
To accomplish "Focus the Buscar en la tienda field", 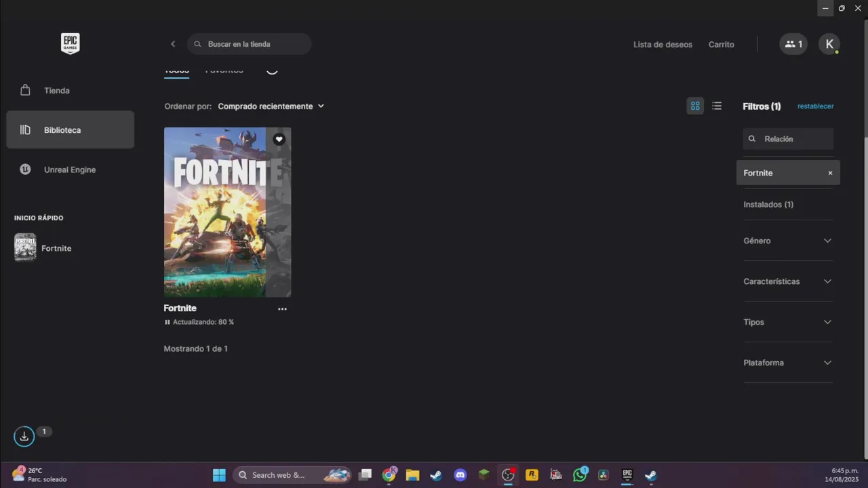I will (x=250, y=44).
